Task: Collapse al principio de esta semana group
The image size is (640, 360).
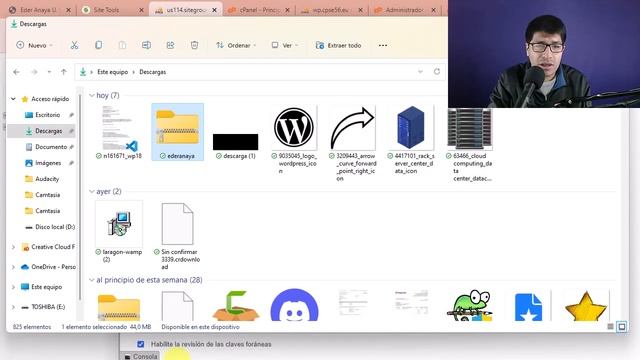Action: pos(91,280)
